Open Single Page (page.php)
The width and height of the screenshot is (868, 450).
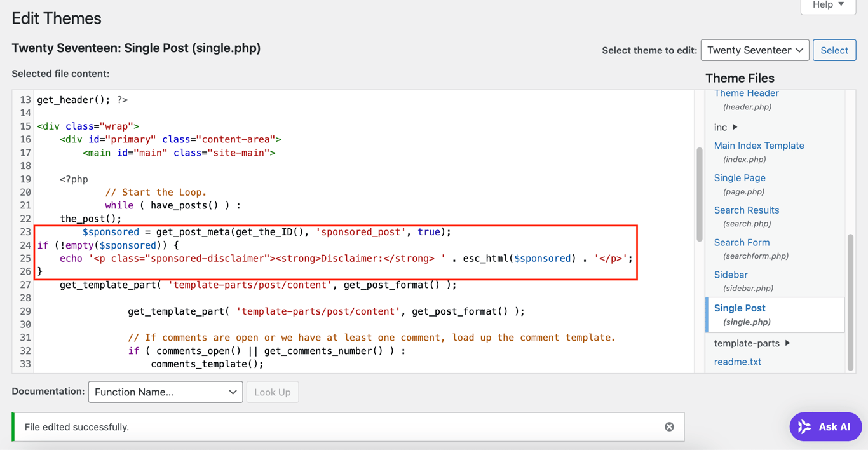click(x=740, y=177)
